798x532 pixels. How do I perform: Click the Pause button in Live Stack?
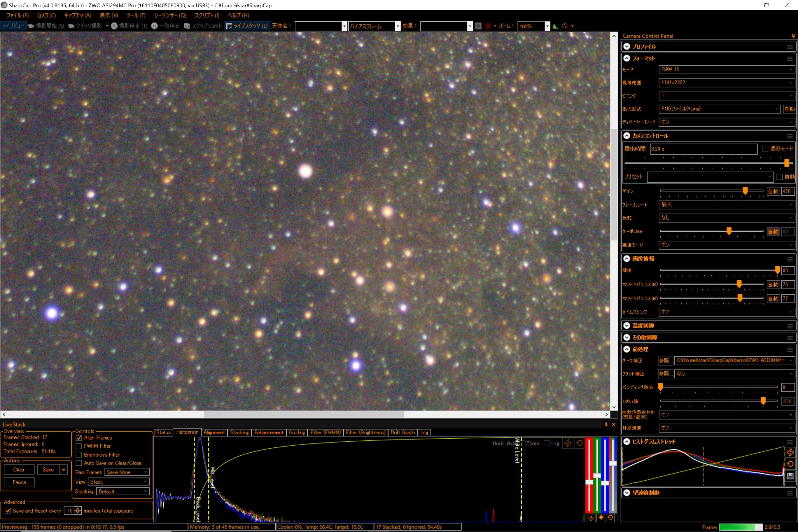19,482
